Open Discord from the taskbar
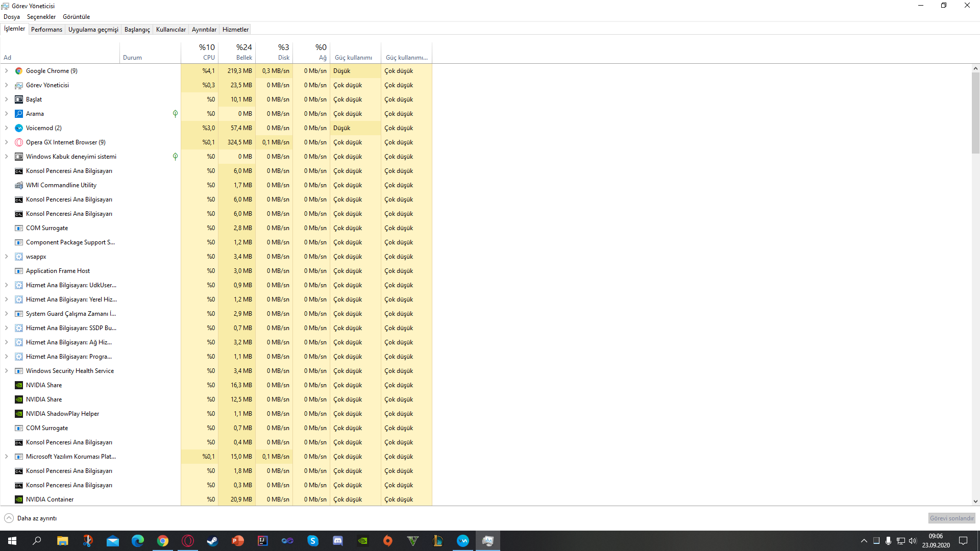 click(x=338, y=541)
